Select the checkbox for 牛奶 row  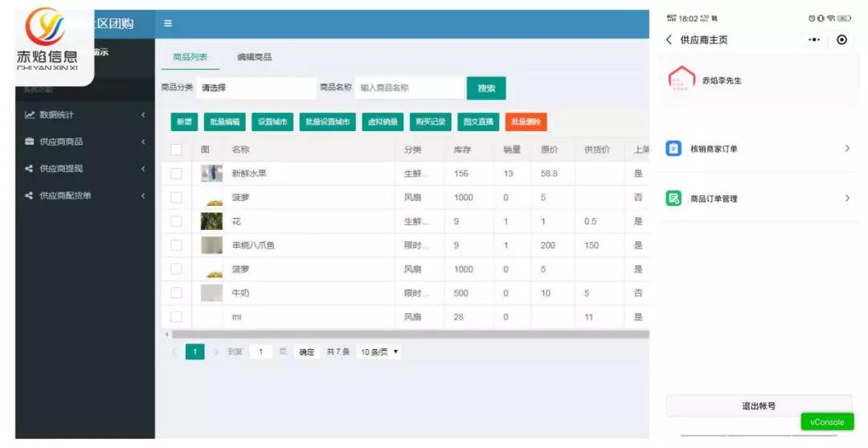177,294
